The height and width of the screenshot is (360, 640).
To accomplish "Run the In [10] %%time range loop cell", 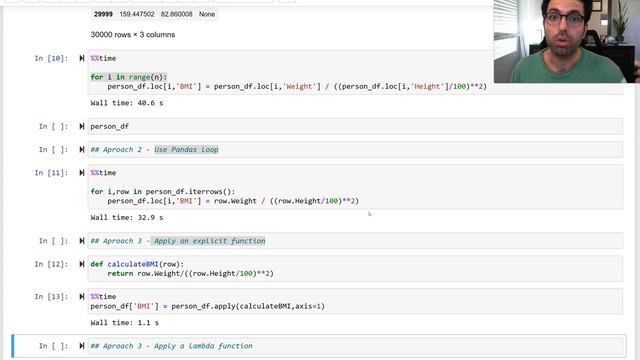I will (82, 58).
